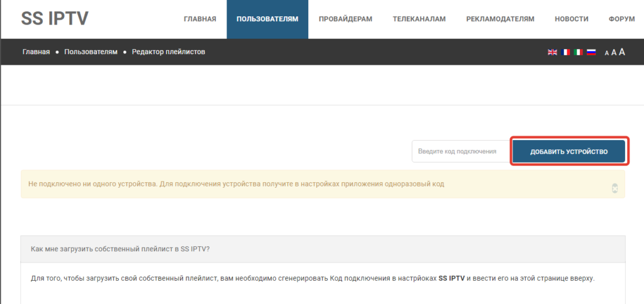Navigate to РЕКЛАМОДАТЕЛЯМ page
The width and height of the screenshot is (644, 304).
click(500, 19)
